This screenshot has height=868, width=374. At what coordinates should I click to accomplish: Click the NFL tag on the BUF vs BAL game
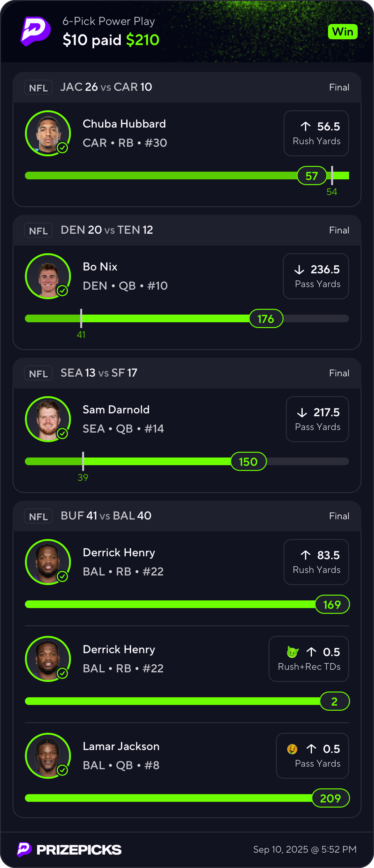38,516
